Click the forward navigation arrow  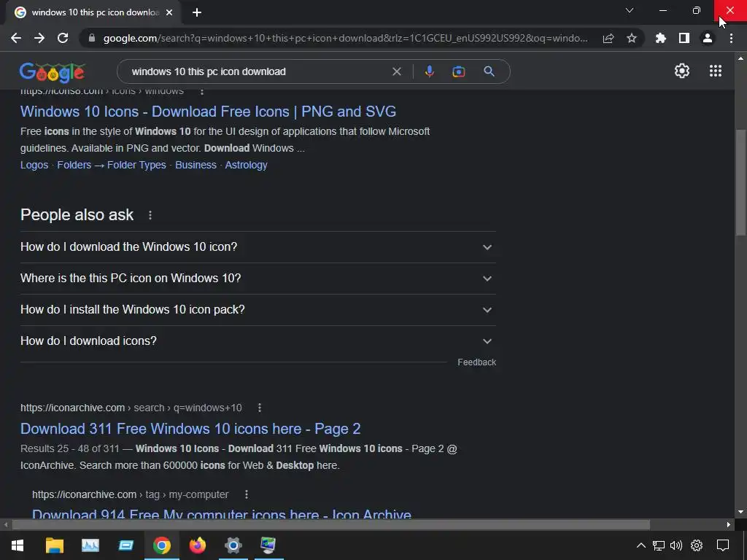pos(39,38)
